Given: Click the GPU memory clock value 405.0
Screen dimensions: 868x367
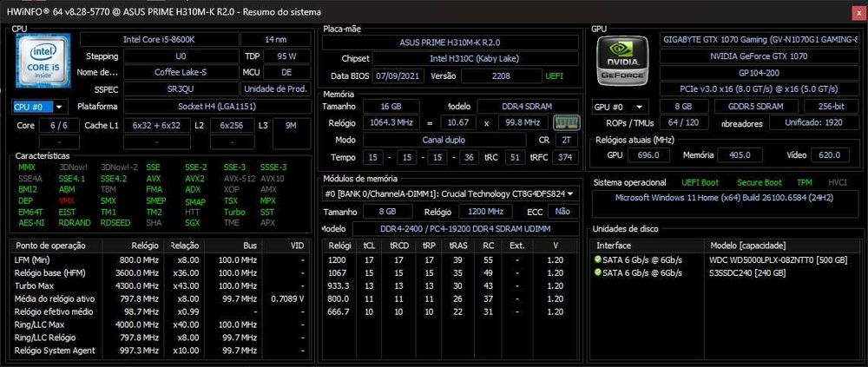Looking at the screenshot, I should click(x=740, y=155).
